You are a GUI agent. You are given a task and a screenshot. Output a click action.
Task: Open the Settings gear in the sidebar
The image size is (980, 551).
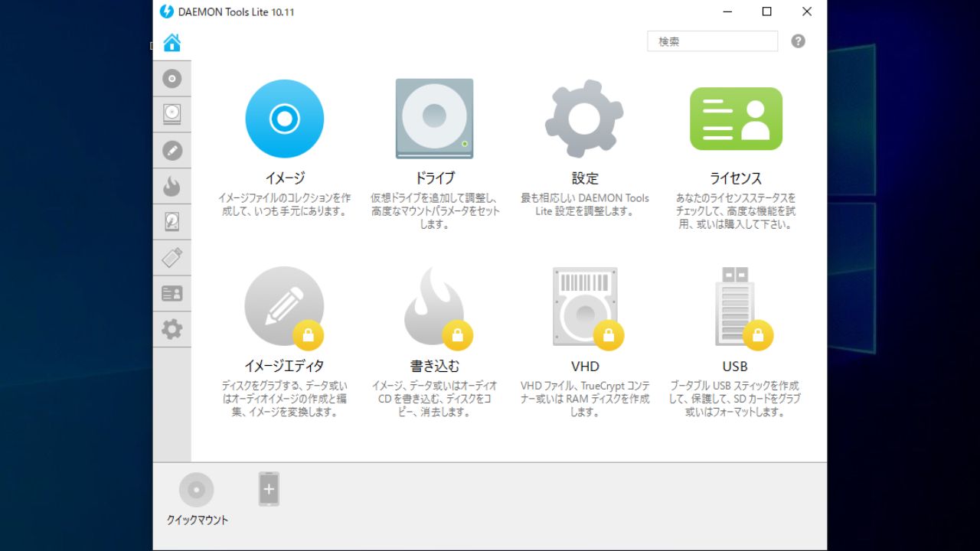pos(171,329)
